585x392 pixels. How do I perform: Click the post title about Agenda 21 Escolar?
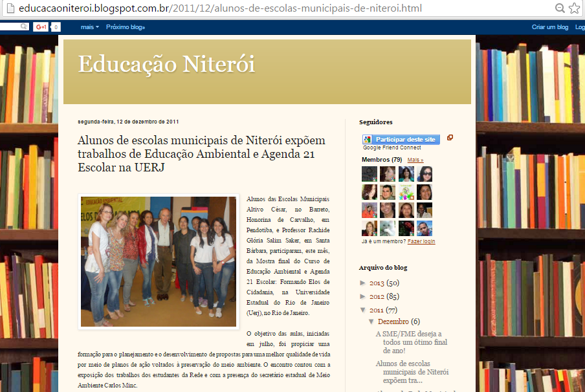pos(201,154)
